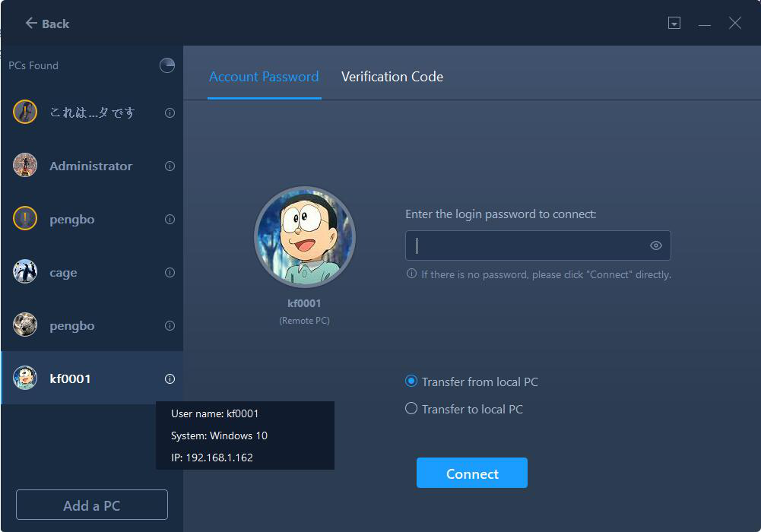Click the info icon next to Administrator
The width and height of the screenshot is (761, 532).
pyautogui.click(x=168, y=166)
